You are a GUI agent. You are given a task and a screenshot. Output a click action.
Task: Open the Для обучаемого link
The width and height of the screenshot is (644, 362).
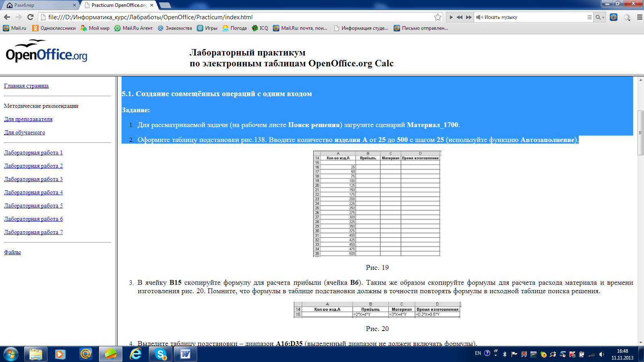(25, 132)
